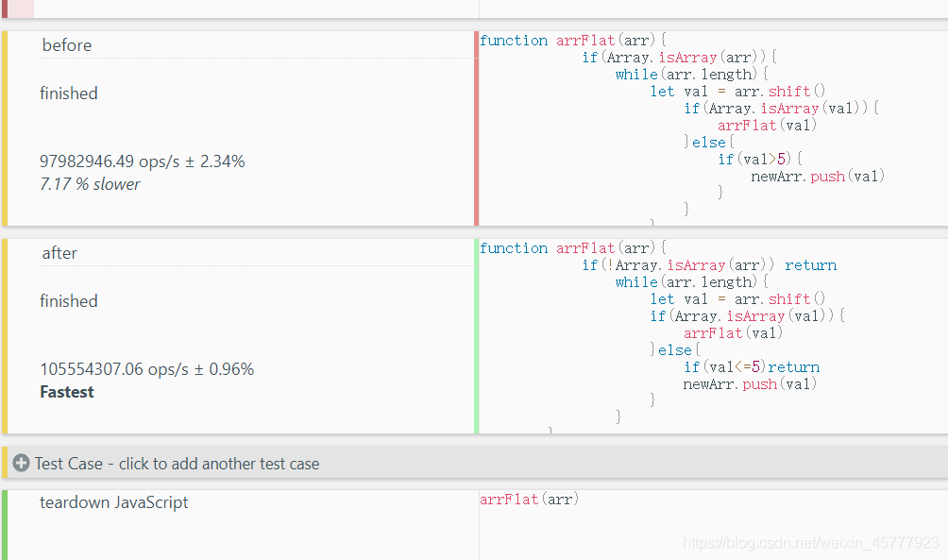Select the 'before' test case title field
This screenshot has width=948, height=560.
(x=257, y=45)
